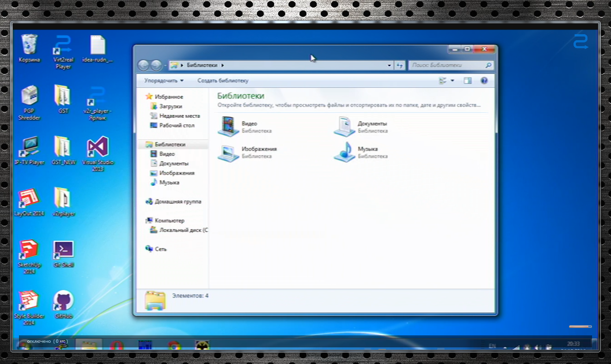Image resolution: width=611 pixels, height=364 pixels.
Task: Select Изображения in the navigation pane
Action: click(x=172, y=173)
